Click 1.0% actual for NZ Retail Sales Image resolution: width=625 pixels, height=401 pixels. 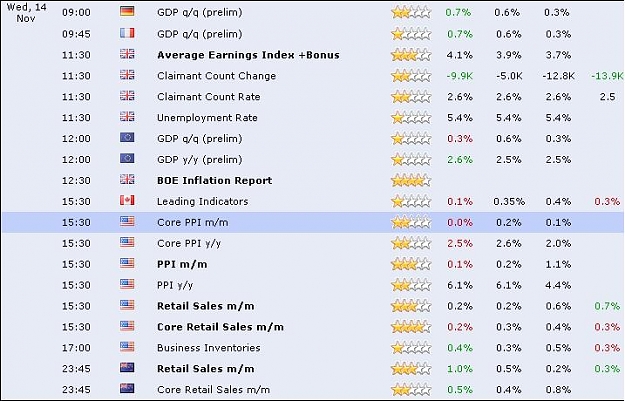(x=460, y=369)
